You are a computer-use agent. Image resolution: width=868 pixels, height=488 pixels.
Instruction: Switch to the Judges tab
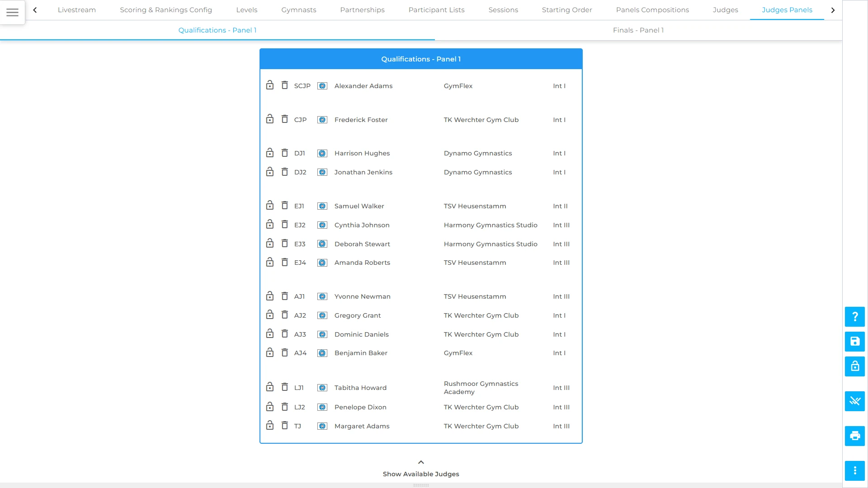coord(726,10)
